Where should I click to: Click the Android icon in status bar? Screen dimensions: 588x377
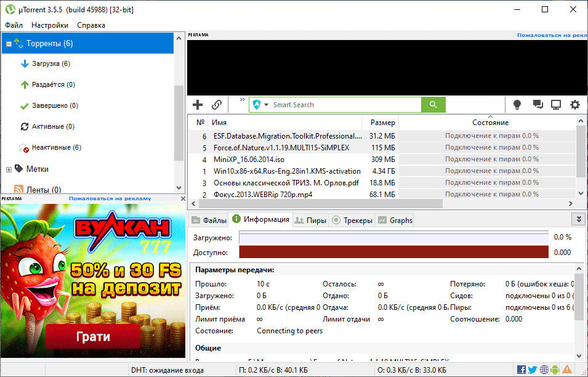tap(555, 370)
